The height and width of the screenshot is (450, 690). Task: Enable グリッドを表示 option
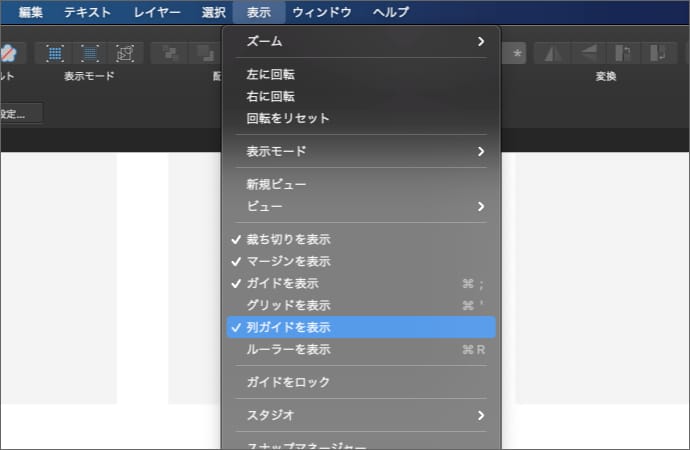[288, 305]
